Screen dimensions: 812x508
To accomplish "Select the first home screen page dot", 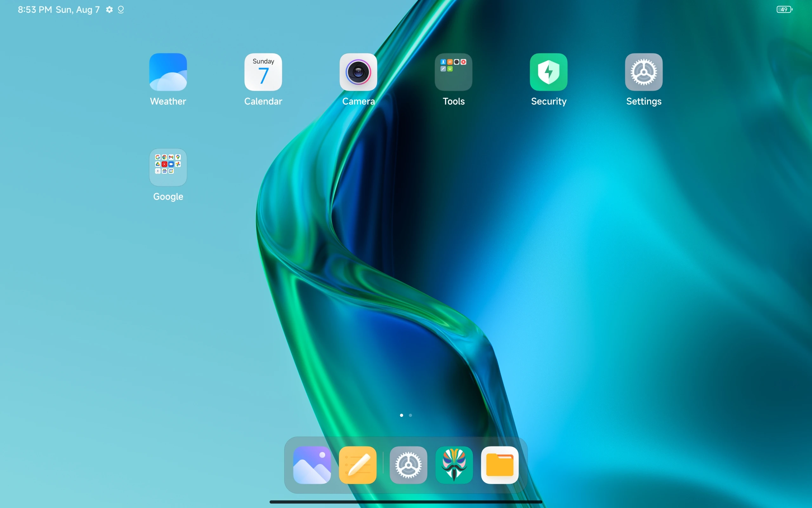I will [401, 415].
